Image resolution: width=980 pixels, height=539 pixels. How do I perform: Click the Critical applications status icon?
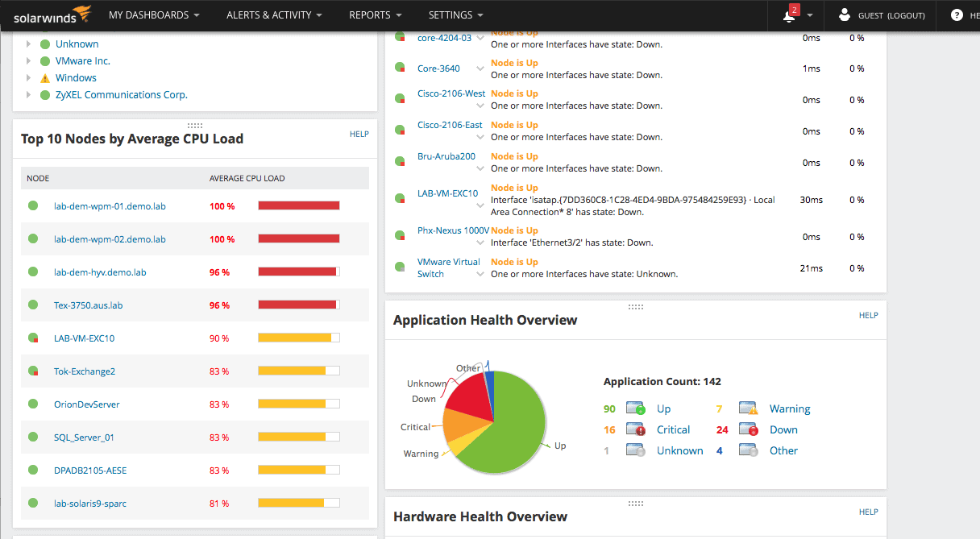click(637, 429)
